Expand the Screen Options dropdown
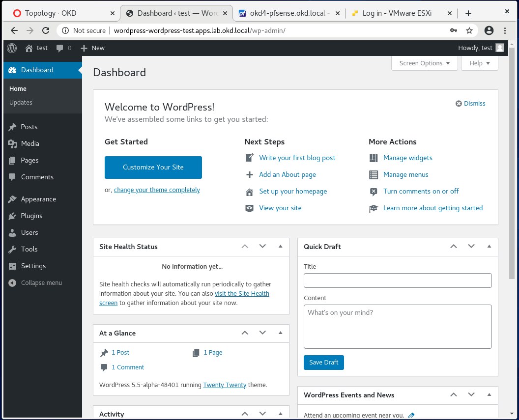Viewport: 519px width, 420px height. coord(425,63)
